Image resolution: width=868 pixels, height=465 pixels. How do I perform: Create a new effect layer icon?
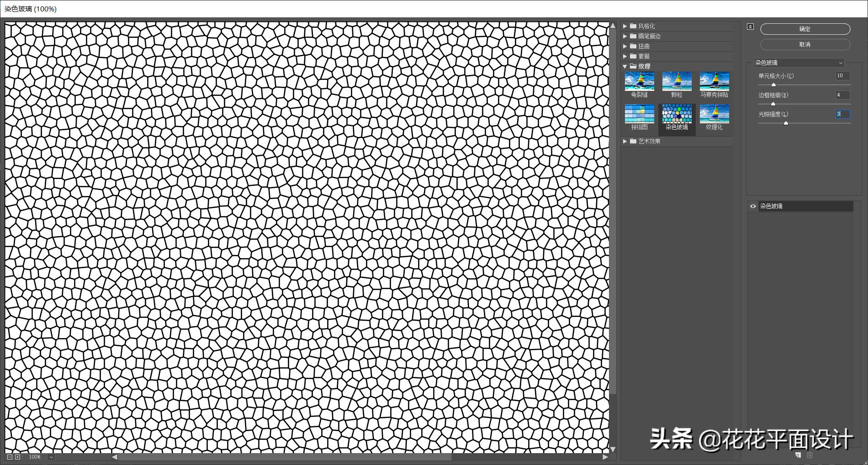(798, 455)
